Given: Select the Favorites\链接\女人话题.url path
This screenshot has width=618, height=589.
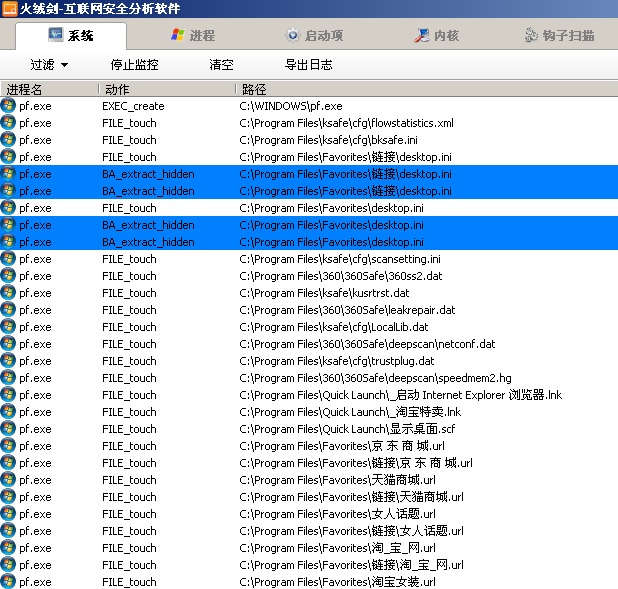Looking at the screenshot, I should click(351, 531).
